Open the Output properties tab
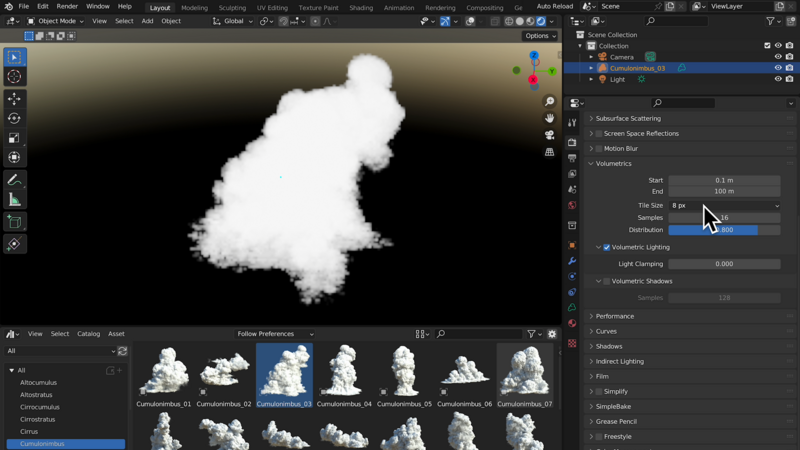The height and width of the screenshot is (450, 800). 572,158
